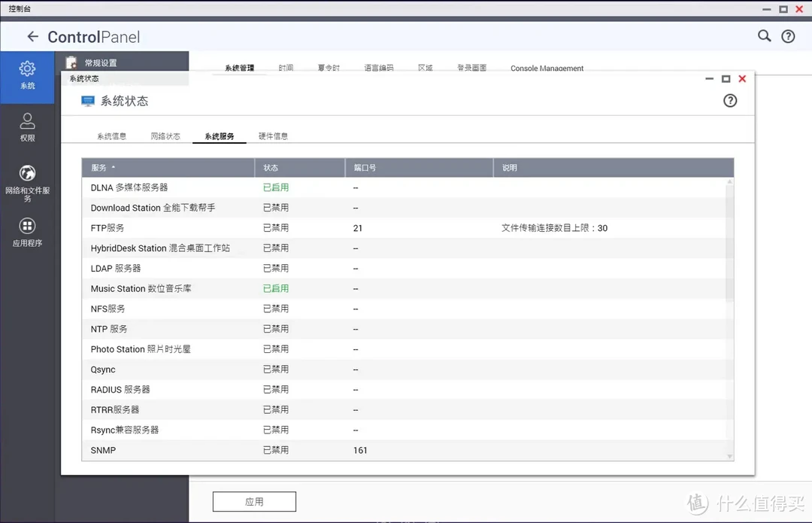The image size is (812, 523).
Task: Switch to the 硬件信息 tab
Action: pyautogui.click(x=273, y=136)
